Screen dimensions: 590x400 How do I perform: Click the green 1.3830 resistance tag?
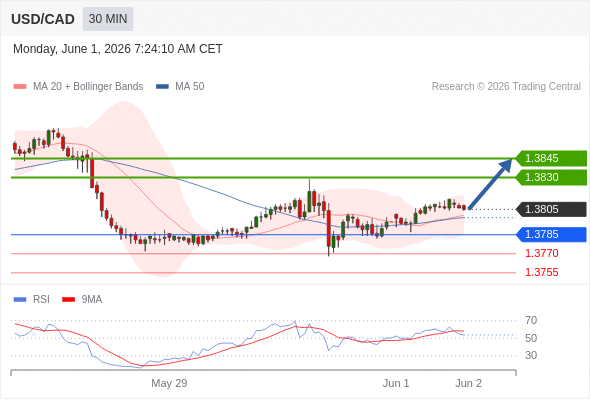coord(551,177)
